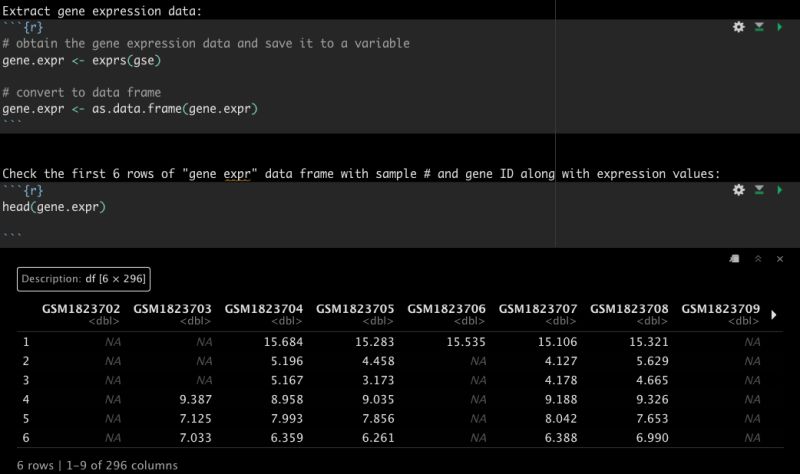
Task: Click cell value 7.125
Action: pyautogui.click(x=195, y=418)
